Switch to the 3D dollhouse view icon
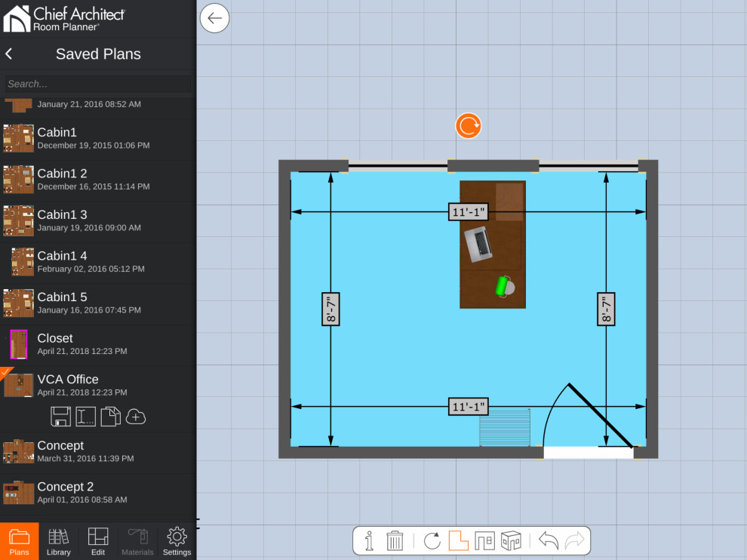 511,541
